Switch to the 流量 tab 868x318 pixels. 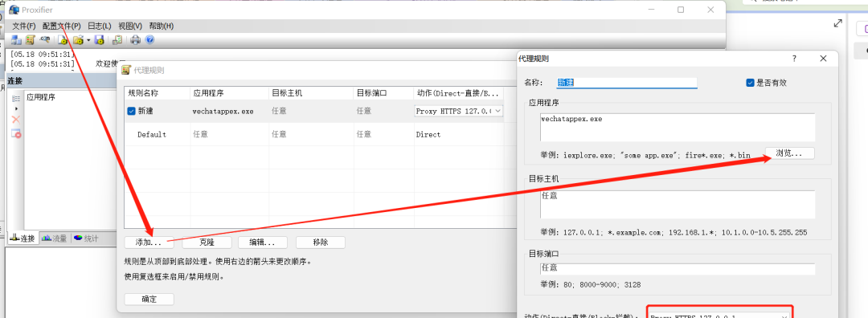tap(55, 238)
